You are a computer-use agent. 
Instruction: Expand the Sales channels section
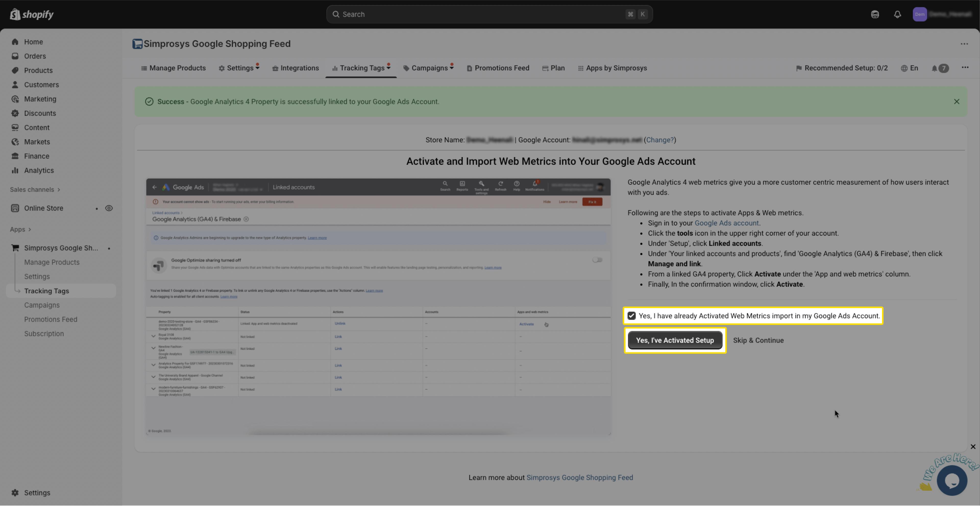tap(35, 189)
